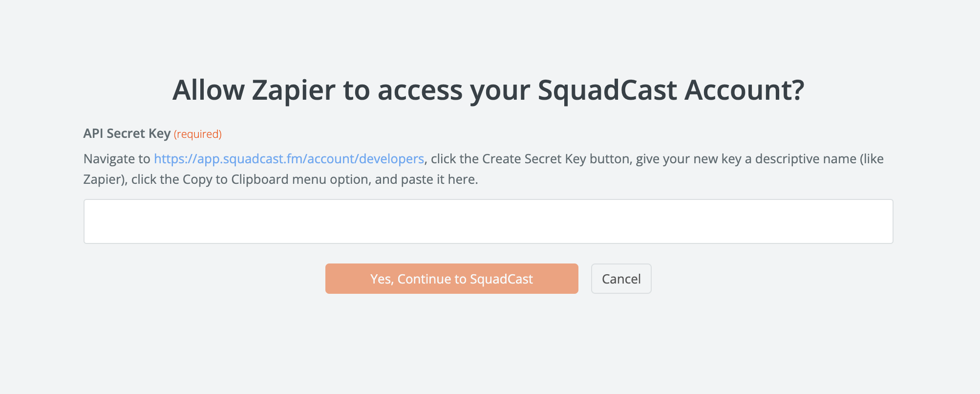980x394 pixels.
Task: Cancel the SquadCast authorization
Action: coord(621,279)
